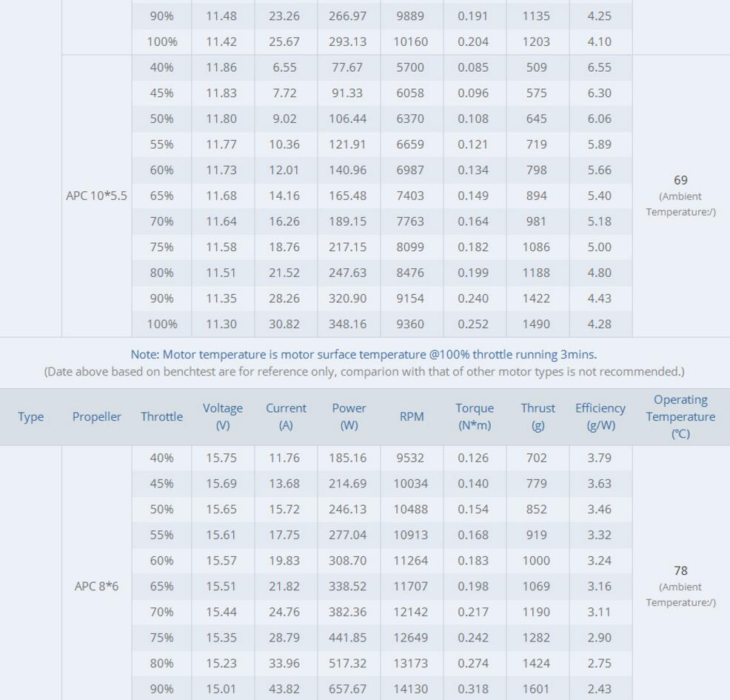The width and height of the screenshot is (730, 700).
Task: Click the Operating Temperature column header
Action: tap(680, 417)
